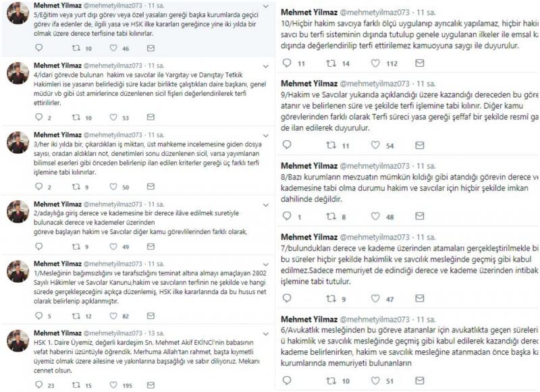Reply to the "HSK 1. Daire Üyemiz" tweet
The image size is (540, 392).
(x=38, y=385)
